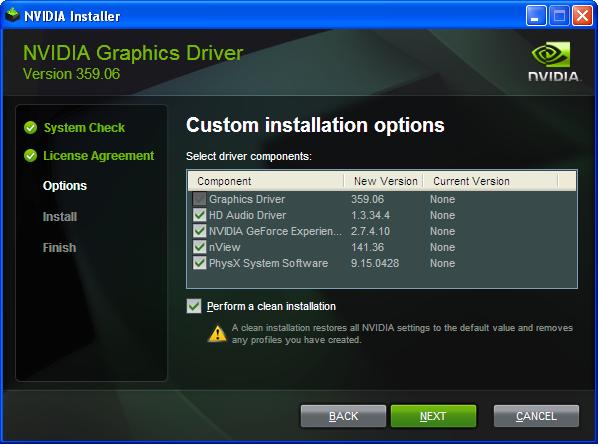The width and height of the screenshot is (599, 446).
Task: Click the System Check green checkmark icon
Action: click(x=30, y=128)
